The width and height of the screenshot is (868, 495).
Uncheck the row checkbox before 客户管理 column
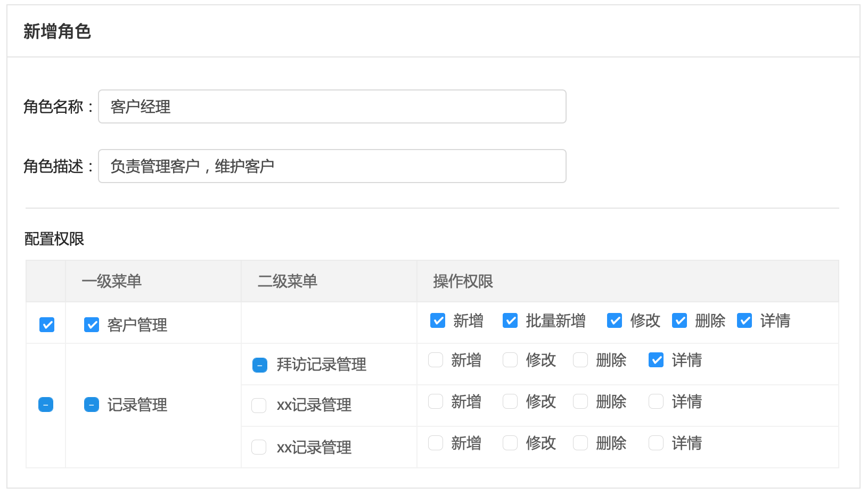(47, 324)
